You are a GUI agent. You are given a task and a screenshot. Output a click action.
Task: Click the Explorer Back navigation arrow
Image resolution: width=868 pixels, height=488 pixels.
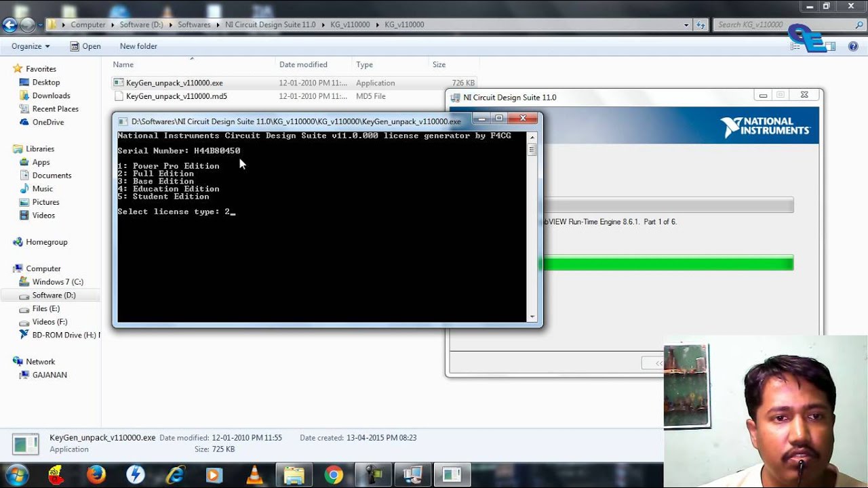click(9, 25)
